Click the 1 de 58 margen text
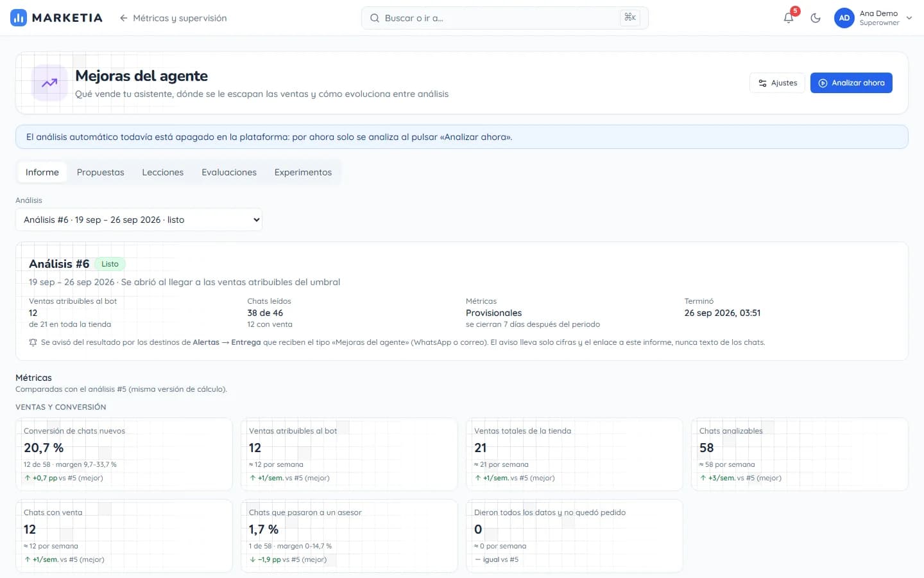924x578 pixels. [x=290, y=546]
